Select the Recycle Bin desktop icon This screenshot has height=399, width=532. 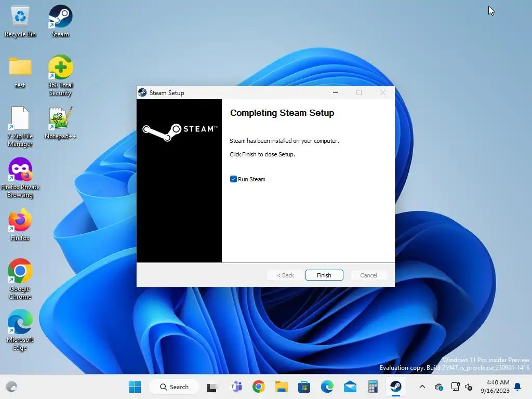pyautogui.click(x=20, y=22)
